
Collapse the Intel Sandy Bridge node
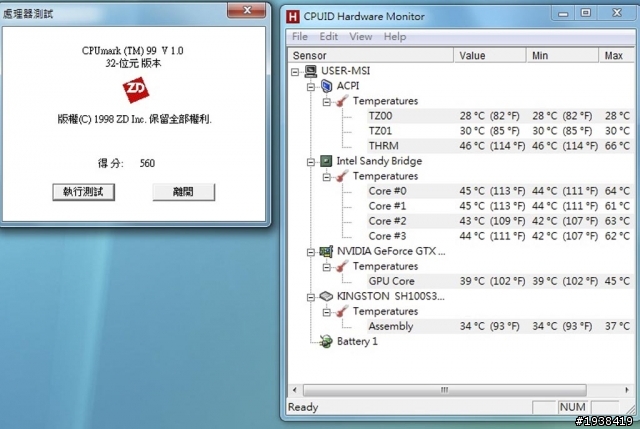pyautogui.click(x=311, y=162)
